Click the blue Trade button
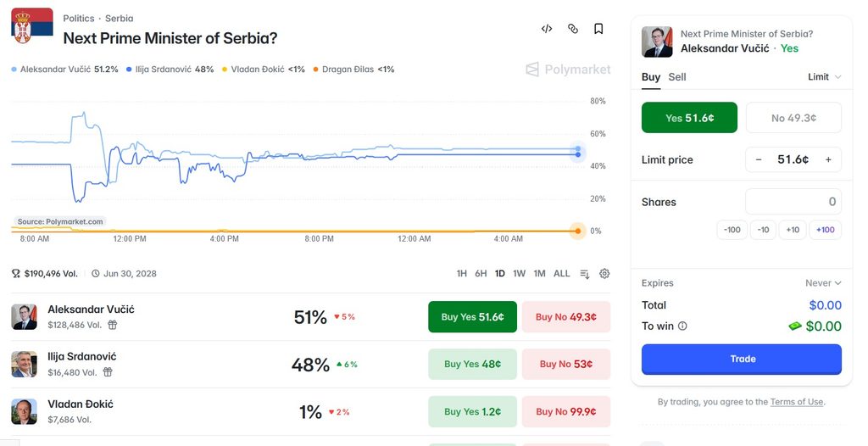The width and height of the screenshot is (868, 446). (x=742, y=359)
